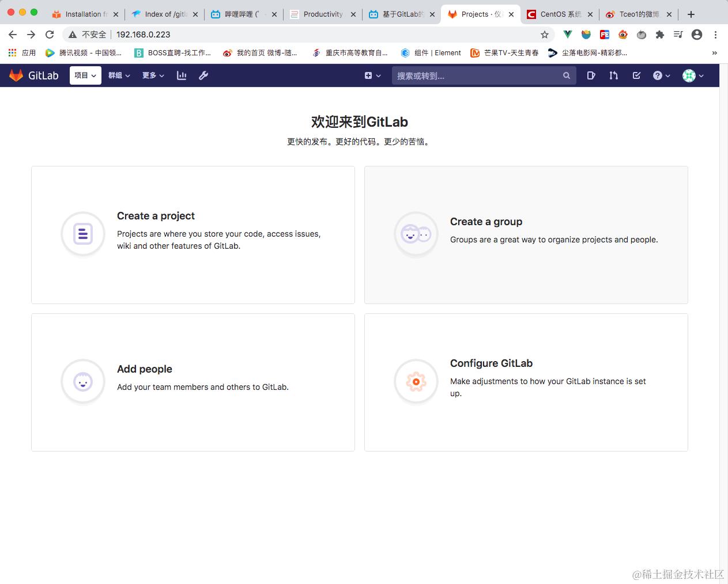Open the admin area wrench icon
728x584 pixels.
[203, 75]
